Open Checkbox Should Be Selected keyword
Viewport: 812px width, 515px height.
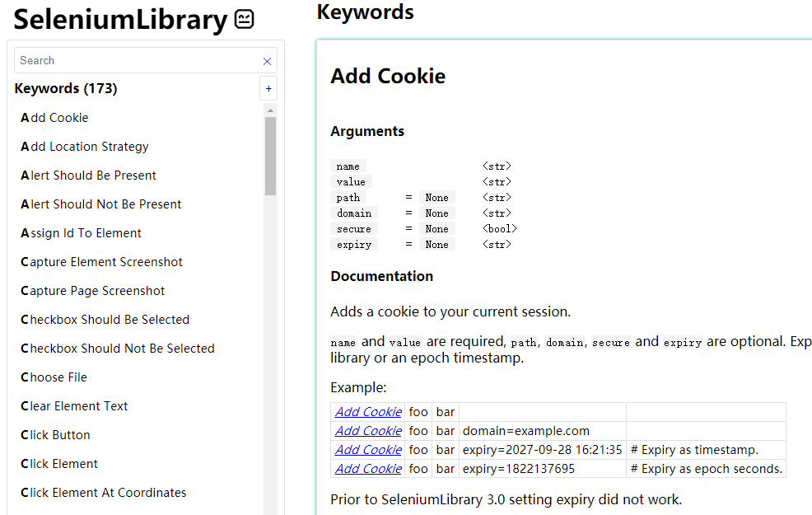[105, 320]
